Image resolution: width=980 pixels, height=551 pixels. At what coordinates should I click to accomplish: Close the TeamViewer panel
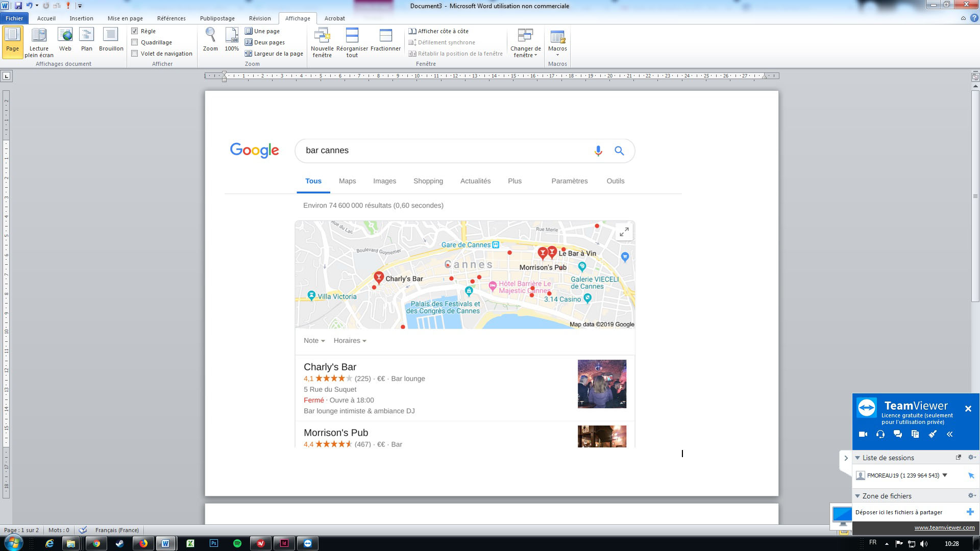(968, 409)
